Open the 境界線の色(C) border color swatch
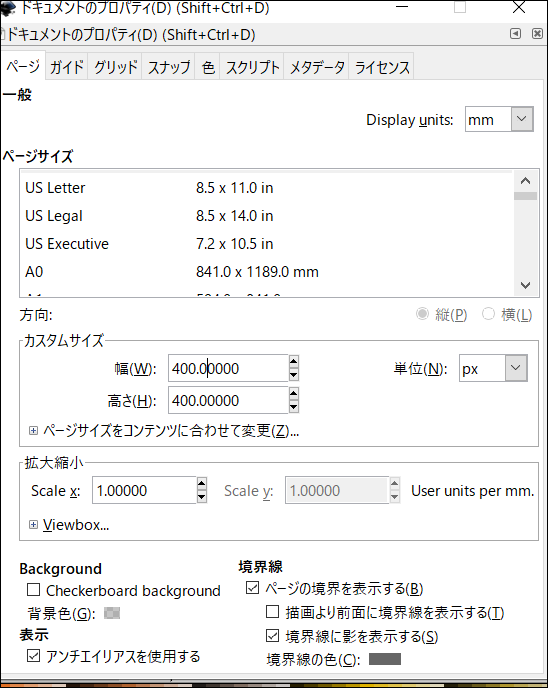This screenshot has height=688, width=548. 385,659
